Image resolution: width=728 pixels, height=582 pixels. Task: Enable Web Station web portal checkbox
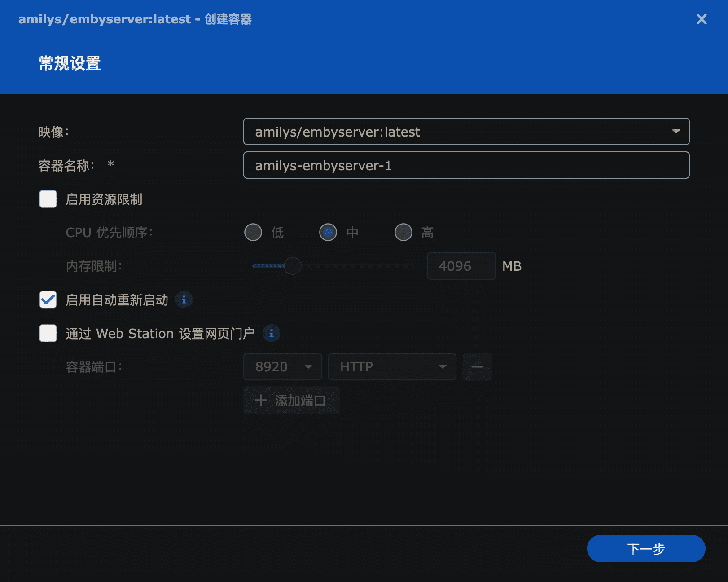[48, 333]
